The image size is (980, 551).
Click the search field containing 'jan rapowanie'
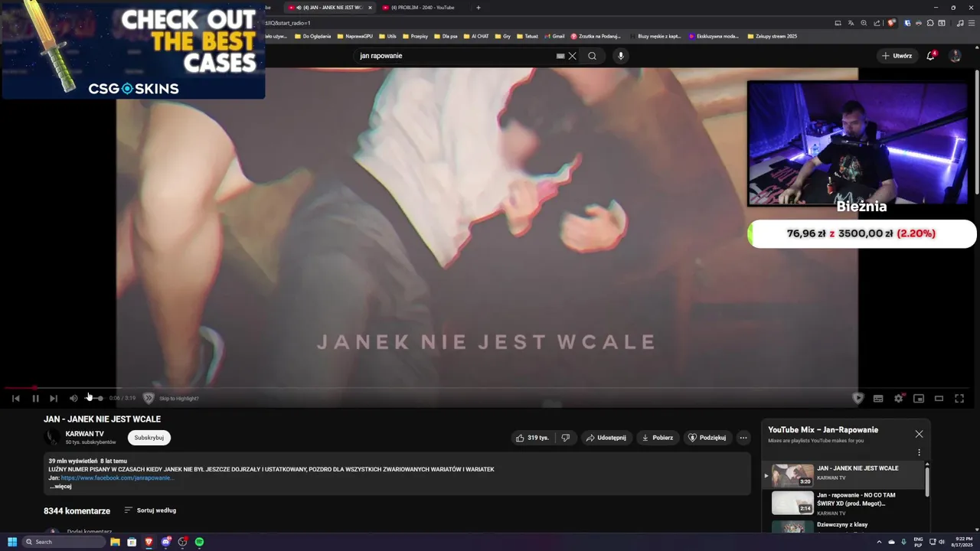[x=456, y=56]
